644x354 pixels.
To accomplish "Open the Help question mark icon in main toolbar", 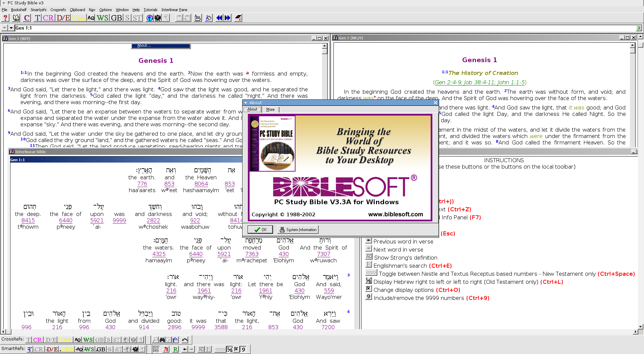I will click(x=5, y=18).
